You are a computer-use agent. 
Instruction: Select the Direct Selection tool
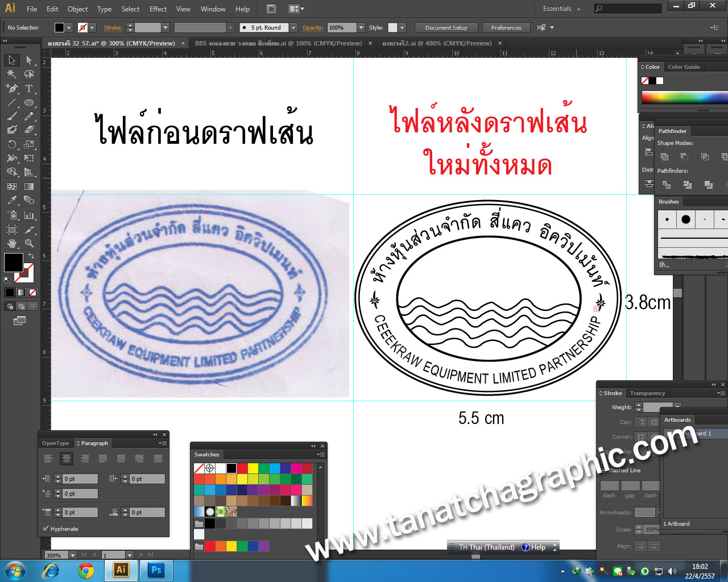click(29, 60)
